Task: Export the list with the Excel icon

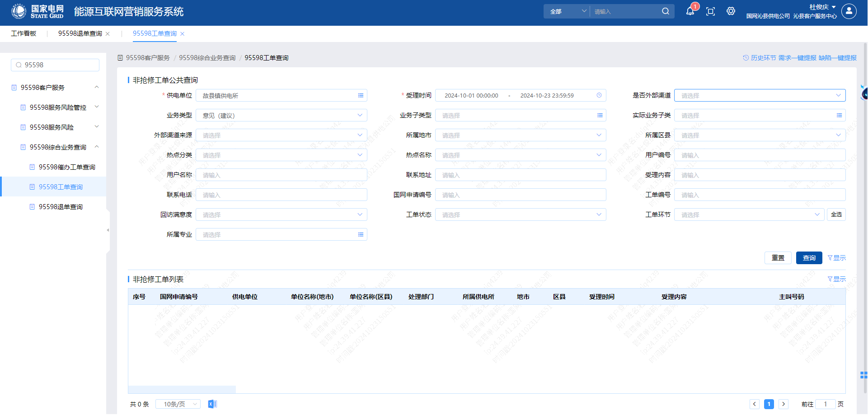Action: [x=212, y=404]
